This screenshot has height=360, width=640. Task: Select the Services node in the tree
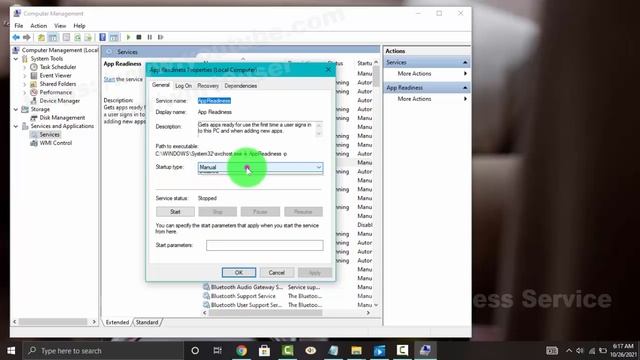(49, 135)
